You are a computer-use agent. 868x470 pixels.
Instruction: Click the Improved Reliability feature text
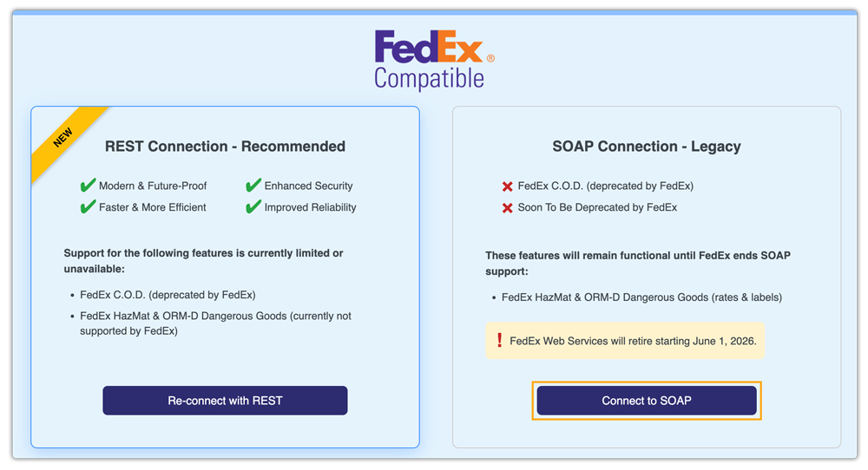tap(310, 207)
